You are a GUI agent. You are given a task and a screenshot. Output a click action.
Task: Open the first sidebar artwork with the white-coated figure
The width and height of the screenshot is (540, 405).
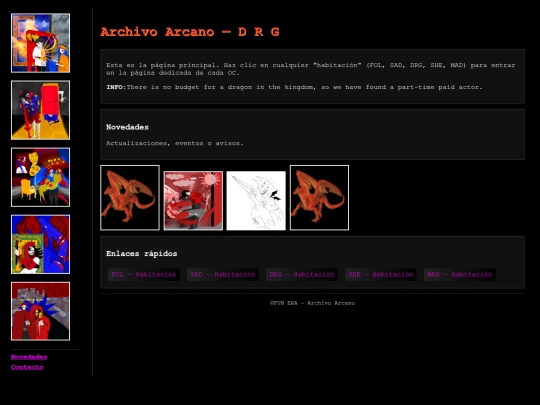[x=40, y=43]
